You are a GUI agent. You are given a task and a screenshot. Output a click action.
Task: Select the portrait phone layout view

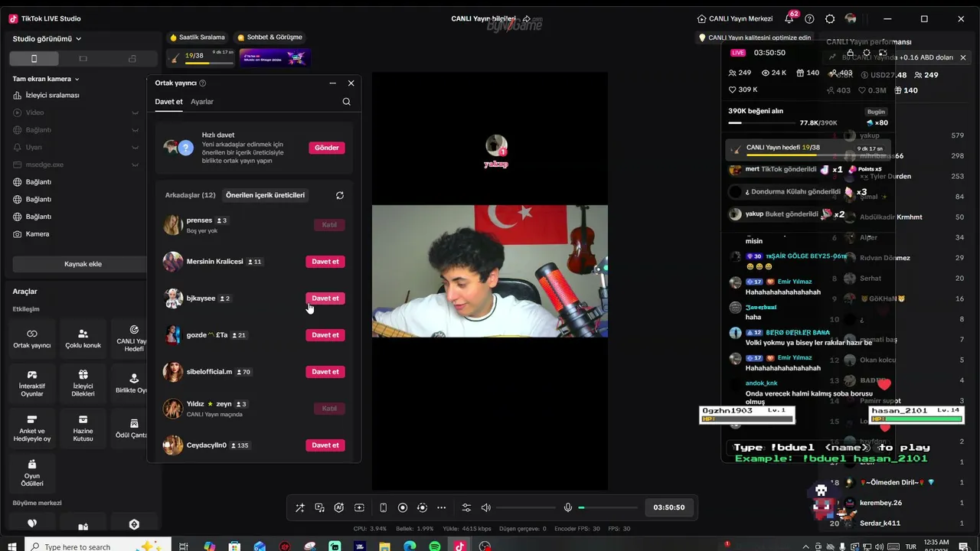[x=34, y=59]
